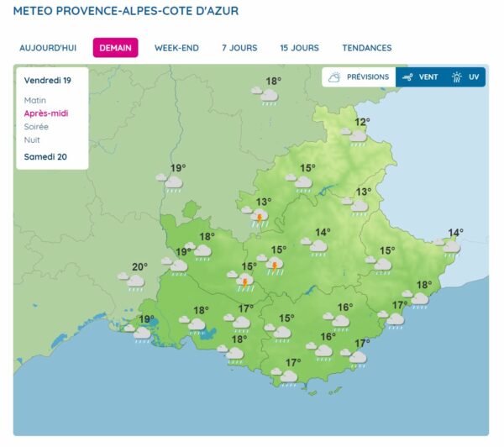
Task: Click the partly cloudy Prévisions icon
Action: click(334, 77)
